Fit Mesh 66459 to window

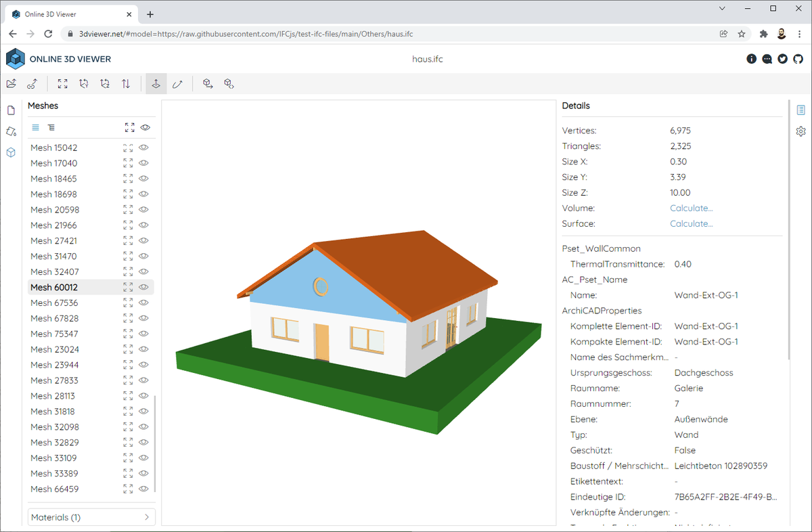(x=128, y=489)
